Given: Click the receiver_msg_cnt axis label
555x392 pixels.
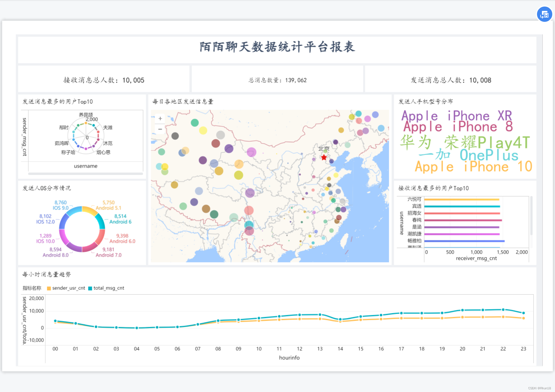Looking at the screenshot, I should (x=476, y=258).
